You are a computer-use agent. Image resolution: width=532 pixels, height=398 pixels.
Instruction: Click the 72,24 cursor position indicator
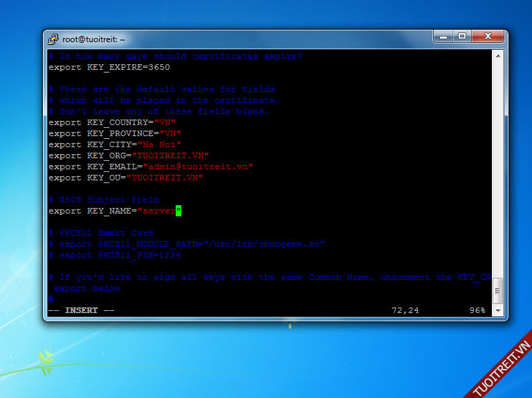(405, 310)
